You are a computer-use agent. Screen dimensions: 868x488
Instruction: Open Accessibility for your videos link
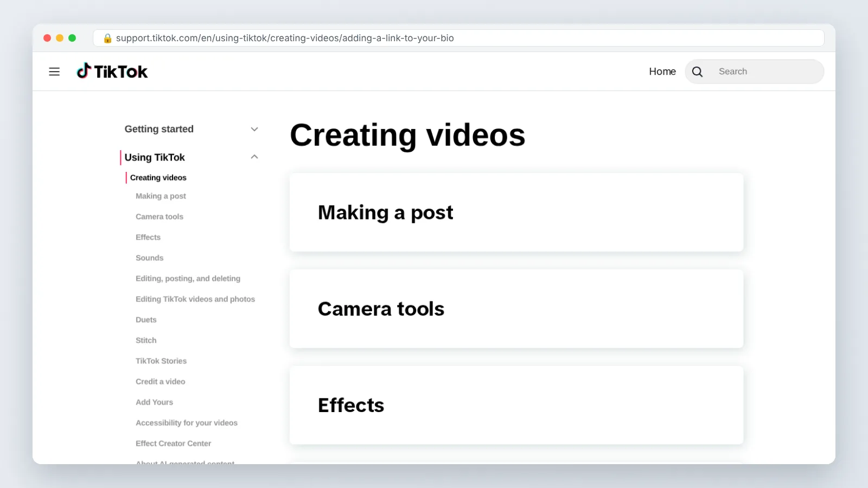click(x=187, y=423)
